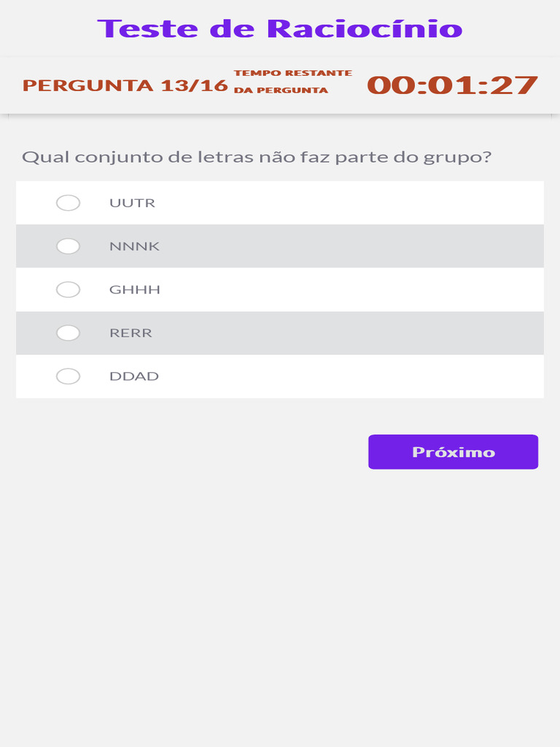560x747 pixels.
Task: Click the question text about letras
Action: click(x=257, y=157)
